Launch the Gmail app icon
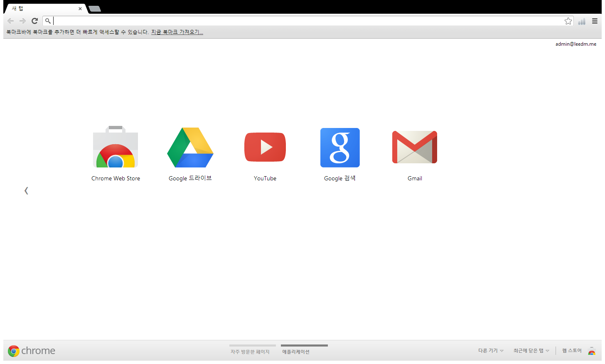 [415, 147]
